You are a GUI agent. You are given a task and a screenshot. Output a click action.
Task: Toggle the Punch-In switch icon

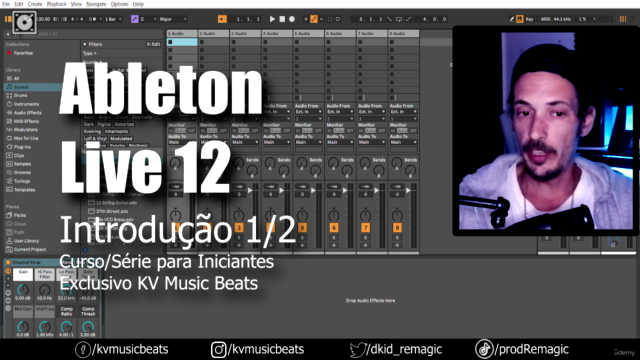389,19
